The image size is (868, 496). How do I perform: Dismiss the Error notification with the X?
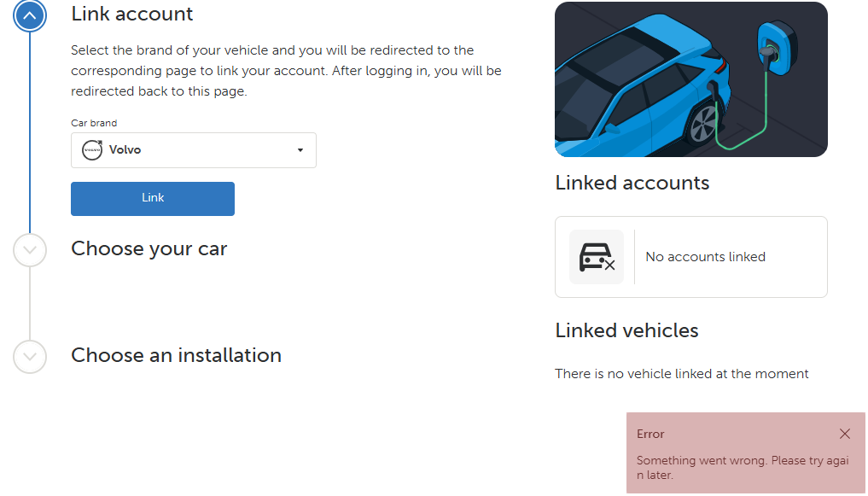click(844, 434)
